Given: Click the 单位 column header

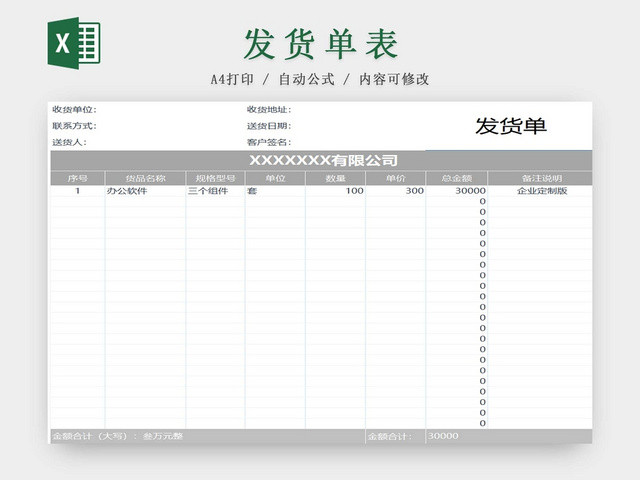Looking at the screenshot, I should tap(276, 178).
